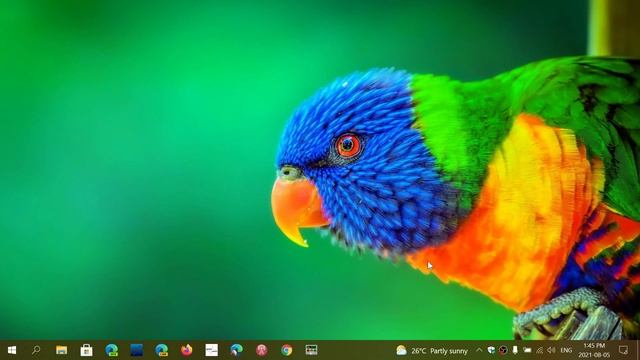Open the weather widget icon
The width and height of the screenshot is (640, 360).
point(401,351)
